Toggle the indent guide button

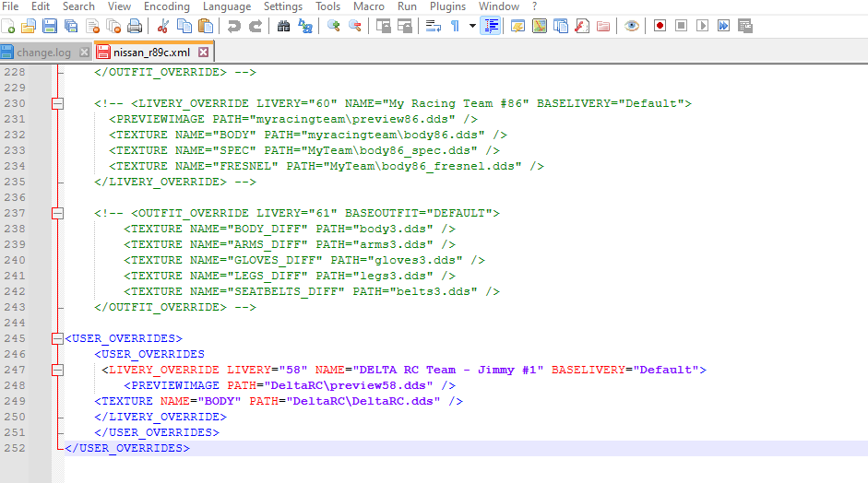point(491,26)
